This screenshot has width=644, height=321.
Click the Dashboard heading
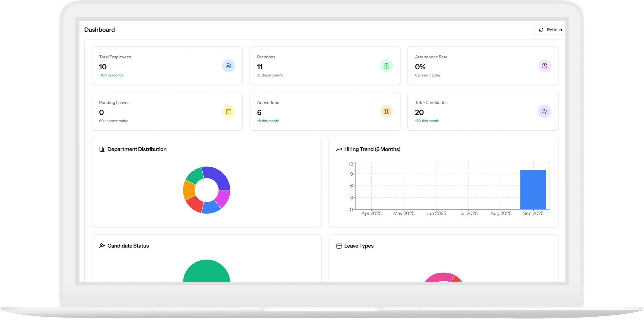99,30
